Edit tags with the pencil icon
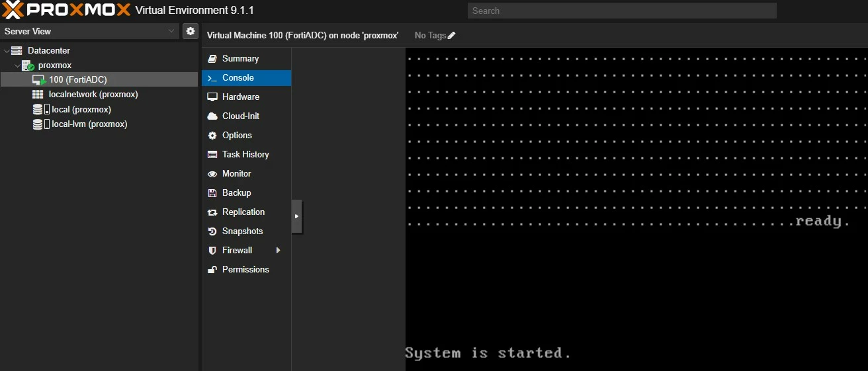Screen dimensions: 868x371 (452, 36)
